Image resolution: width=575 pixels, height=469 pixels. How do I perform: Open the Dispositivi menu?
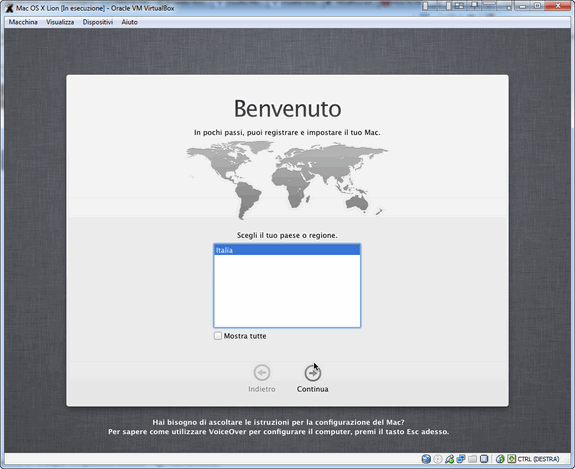coord(98,22)
